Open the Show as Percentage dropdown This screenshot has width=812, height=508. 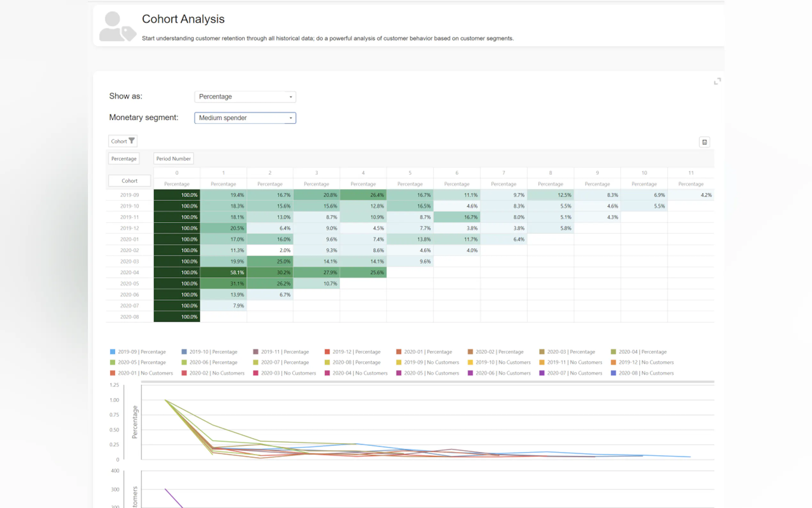pos(245,97)
